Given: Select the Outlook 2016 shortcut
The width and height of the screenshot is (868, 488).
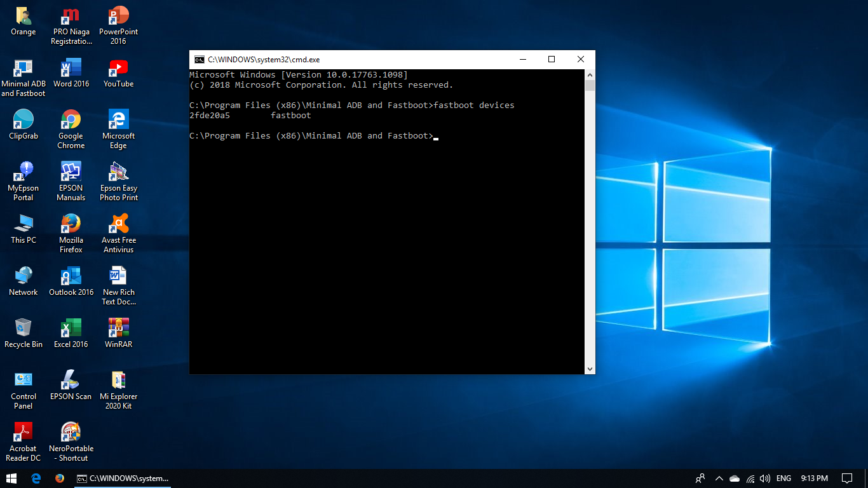Looking at the screenshot, I should [71, 282].
